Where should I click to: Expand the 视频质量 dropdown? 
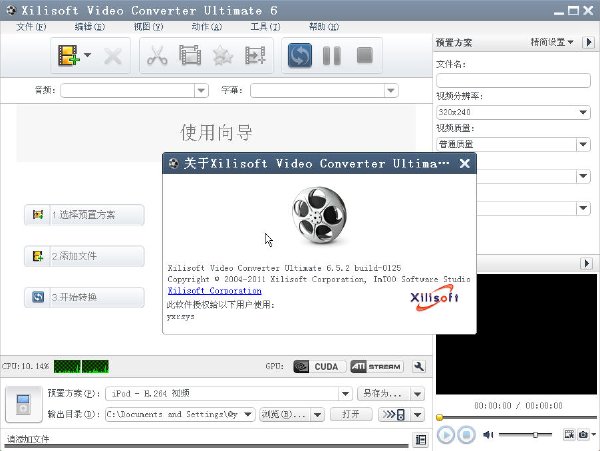tap(583, 144)
